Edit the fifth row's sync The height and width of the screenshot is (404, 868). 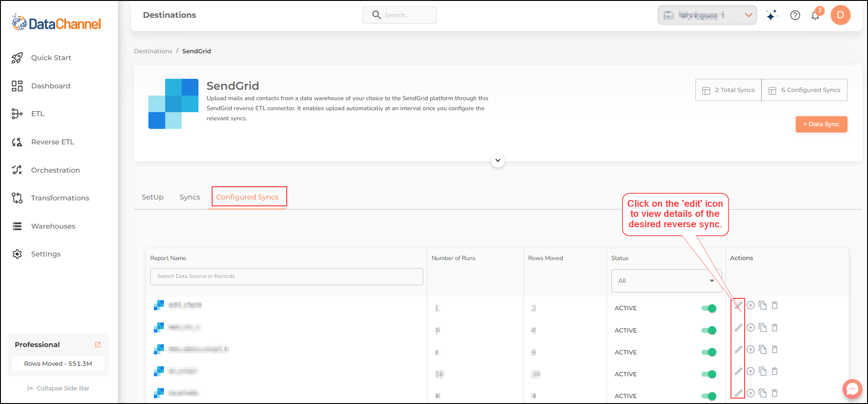coord(738,393)
